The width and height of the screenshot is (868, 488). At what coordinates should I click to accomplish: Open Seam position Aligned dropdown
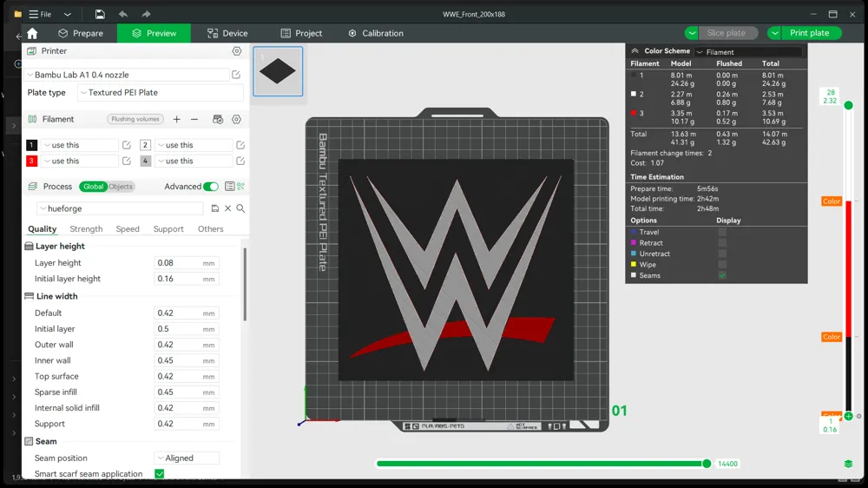187,458
